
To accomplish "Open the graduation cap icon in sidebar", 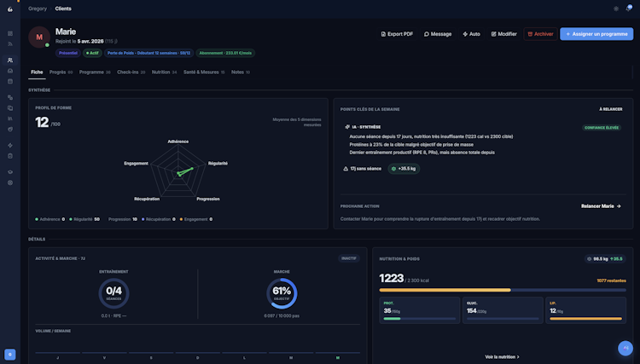I will (10, 172).
